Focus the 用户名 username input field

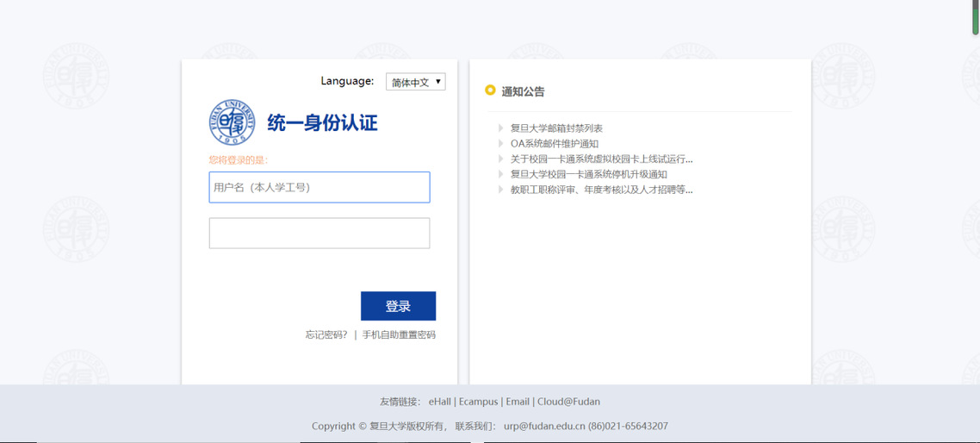319,187
